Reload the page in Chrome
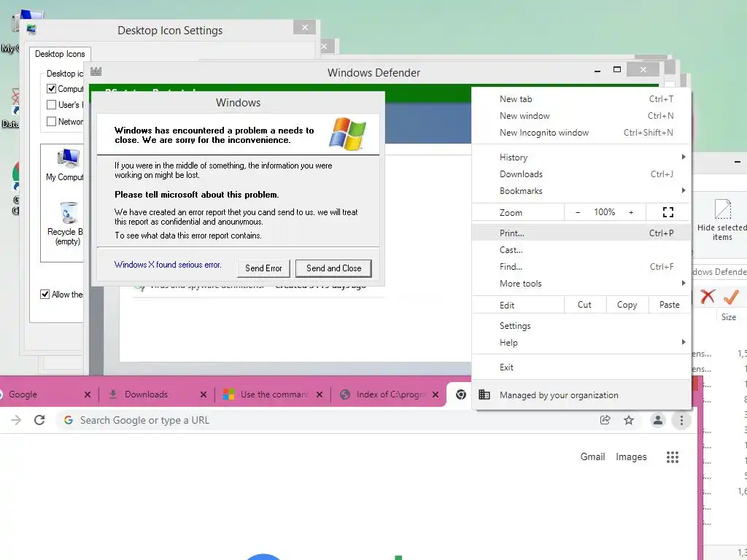This screenshot has width=747, height=560. (x=39, y=420)
